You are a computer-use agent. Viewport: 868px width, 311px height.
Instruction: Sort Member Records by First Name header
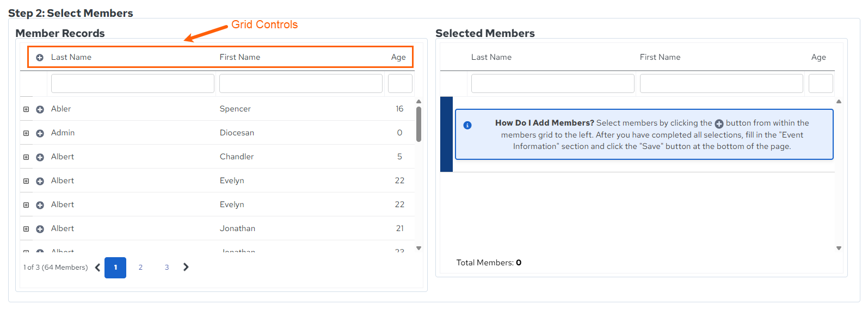click(x=240, y=57)
